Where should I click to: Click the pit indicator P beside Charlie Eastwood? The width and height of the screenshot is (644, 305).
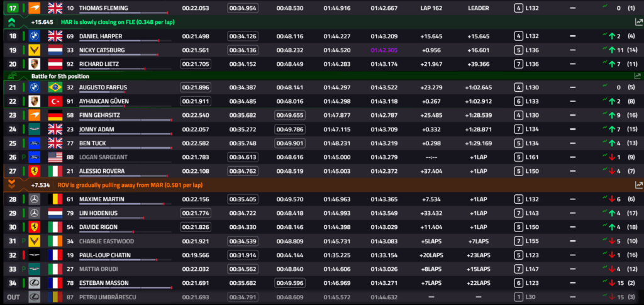tap(23, 241)
